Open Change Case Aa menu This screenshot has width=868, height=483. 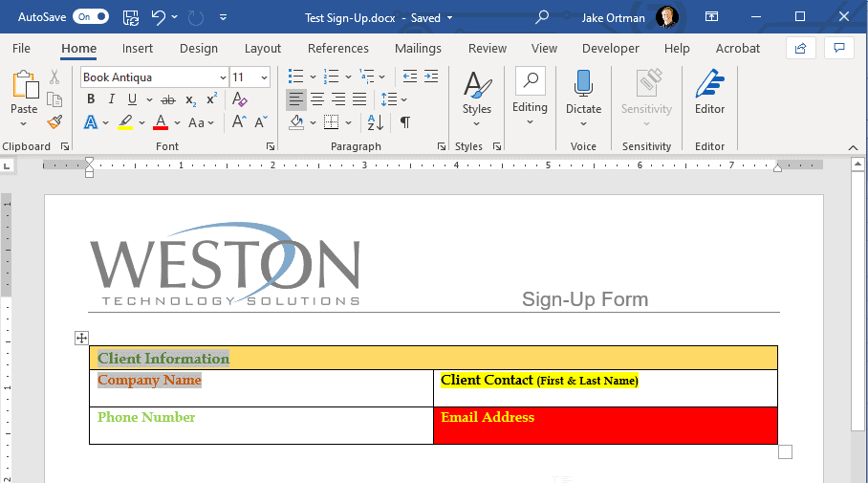click(201, 122)
